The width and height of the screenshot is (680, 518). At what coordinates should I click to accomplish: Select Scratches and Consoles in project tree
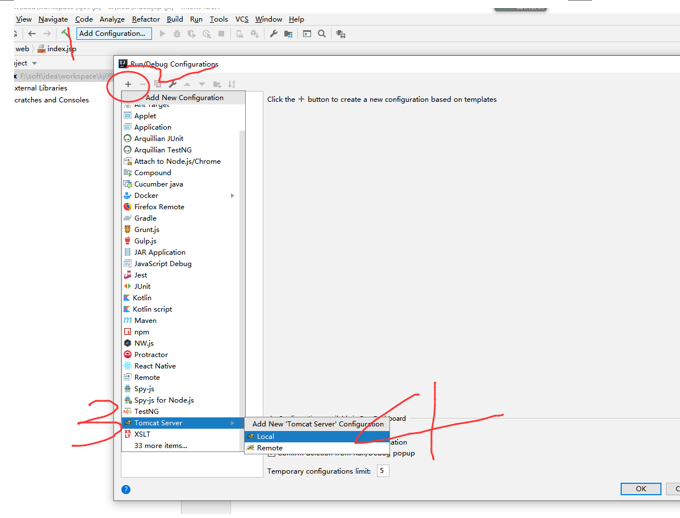pyautogui.click(x=51, y=100)
